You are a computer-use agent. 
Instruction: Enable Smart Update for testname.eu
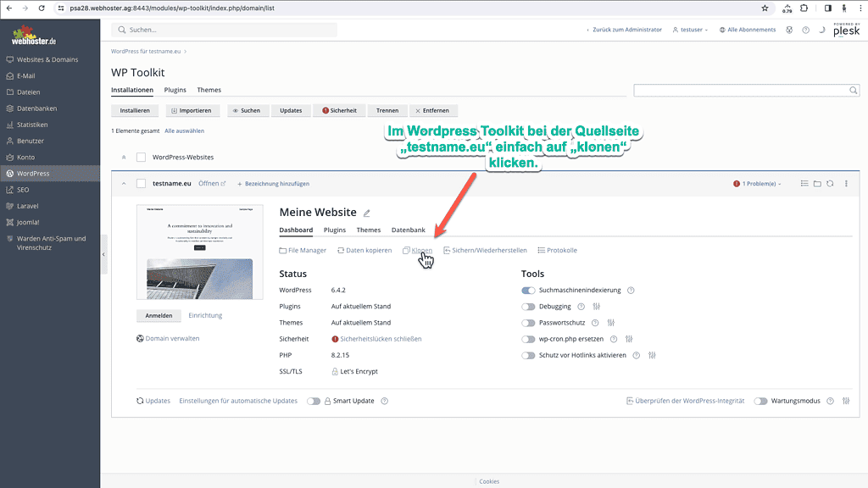[x=313, y=401]
